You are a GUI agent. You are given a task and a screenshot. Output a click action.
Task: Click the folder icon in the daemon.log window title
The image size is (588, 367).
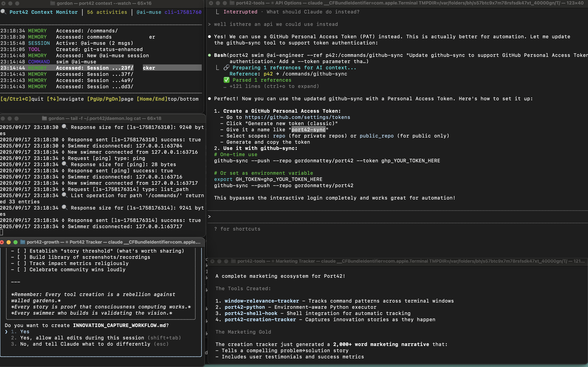point(44,118)
